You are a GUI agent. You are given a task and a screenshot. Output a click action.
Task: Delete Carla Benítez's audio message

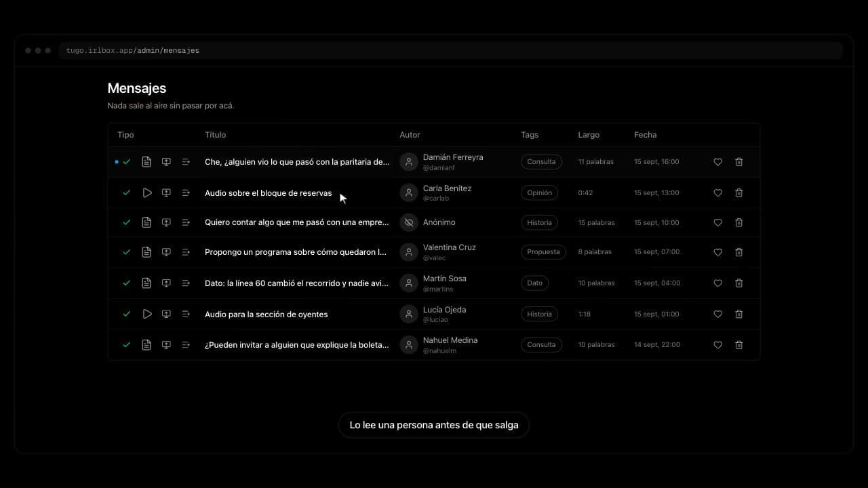[x=739, y=193]
